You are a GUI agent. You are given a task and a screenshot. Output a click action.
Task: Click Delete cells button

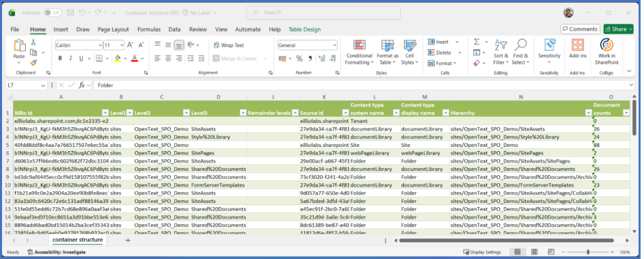click(440, 53)
